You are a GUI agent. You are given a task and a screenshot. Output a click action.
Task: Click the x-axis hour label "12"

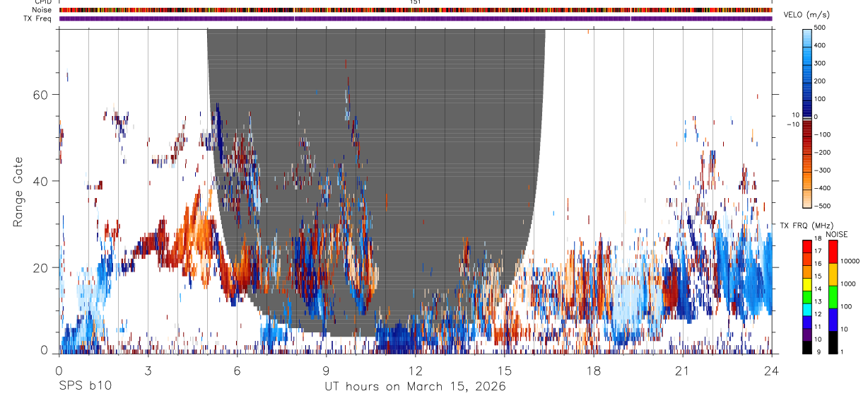(415, 371)
